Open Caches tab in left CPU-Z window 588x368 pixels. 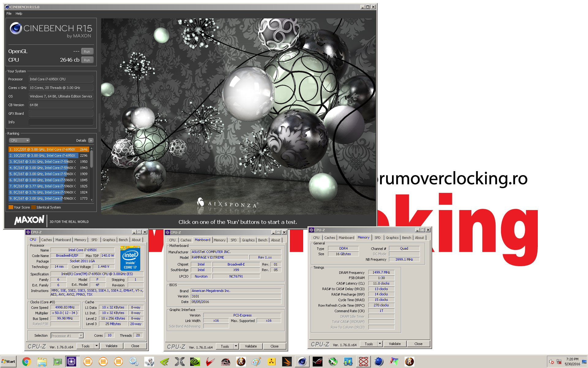[x=47, y=240]
